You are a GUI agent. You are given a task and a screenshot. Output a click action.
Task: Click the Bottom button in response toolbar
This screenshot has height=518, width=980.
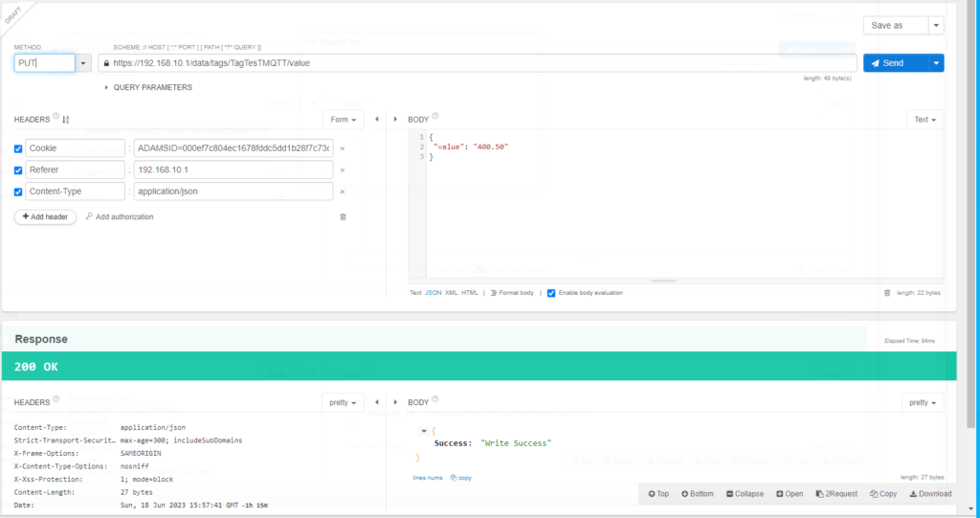click(697, 494)
